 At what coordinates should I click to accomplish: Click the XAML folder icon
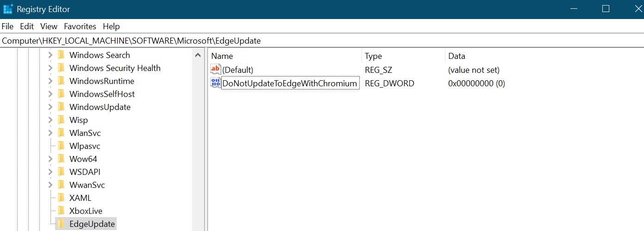(61, 198)
